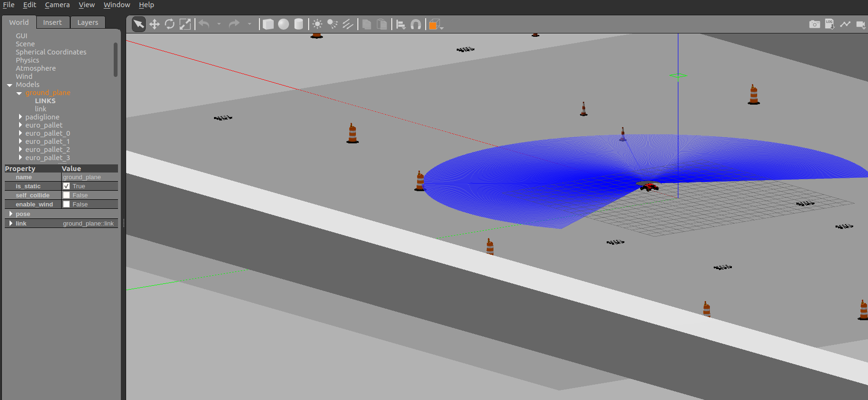
Task: Open the View menu
Action: (x=86, y=5)
